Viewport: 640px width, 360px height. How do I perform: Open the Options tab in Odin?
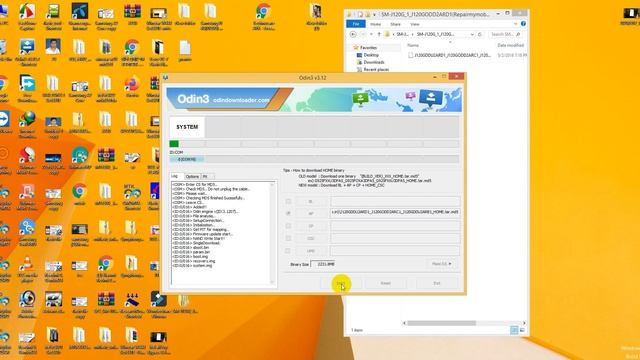click(x=192, y=177)
